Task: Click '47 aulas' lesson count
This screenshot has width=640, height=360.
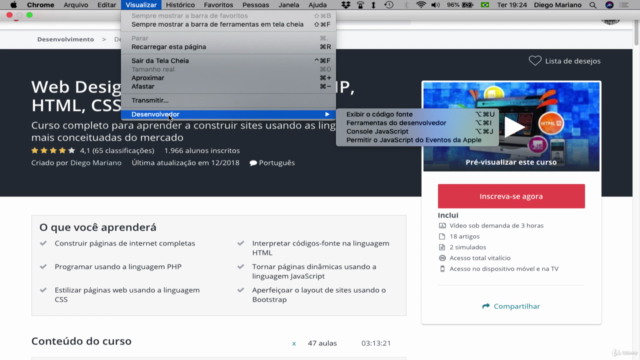Action: tap(322, 343)
